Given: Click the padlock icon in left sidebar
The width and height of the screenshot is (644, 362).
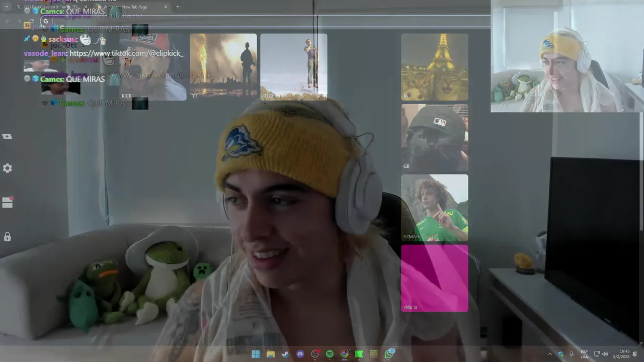Looking at the screenshot, I should (7, 236).
